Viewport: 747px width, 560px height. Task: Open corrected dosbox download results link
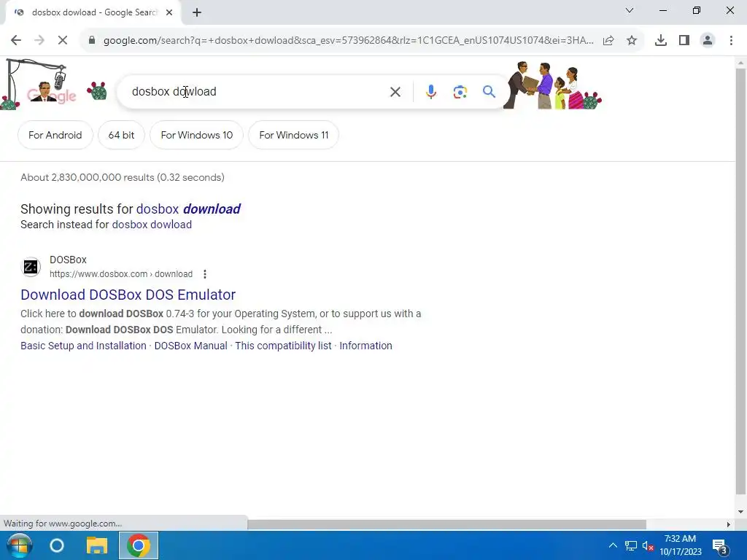point(188,209)
